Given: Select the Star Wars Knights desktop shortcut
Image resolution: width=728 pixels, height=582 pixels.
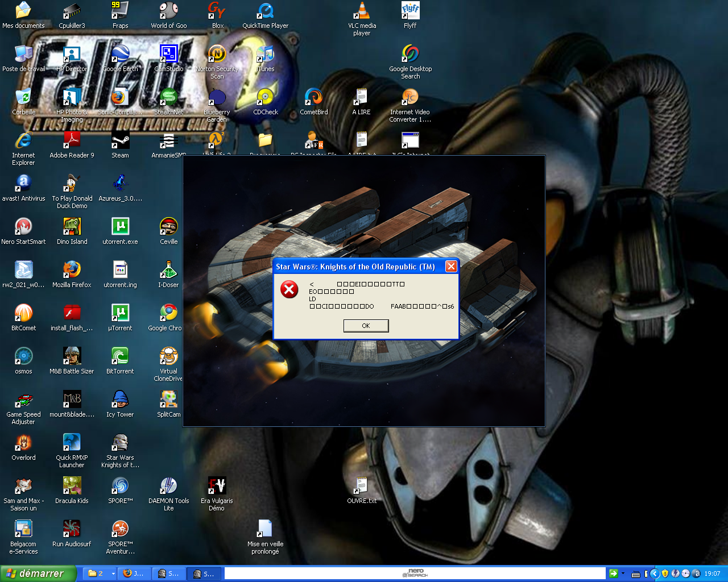Looking at the screenshot, I should [120, 451].
